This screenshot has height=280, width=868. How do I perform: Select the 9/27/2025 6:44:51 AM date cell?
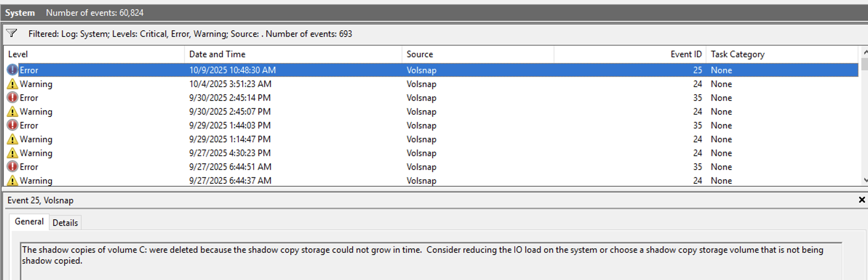click(230, 167)
